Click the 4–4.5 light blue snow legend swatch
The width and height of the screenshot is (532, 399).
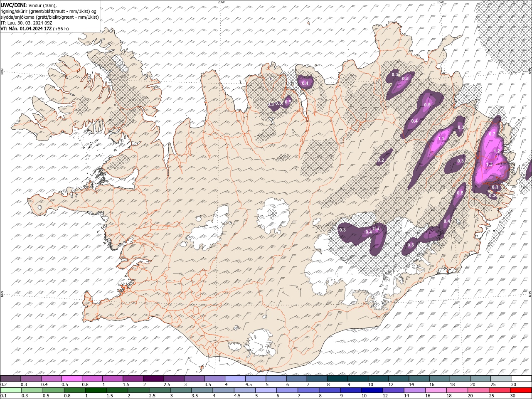(x=235, y=379)
